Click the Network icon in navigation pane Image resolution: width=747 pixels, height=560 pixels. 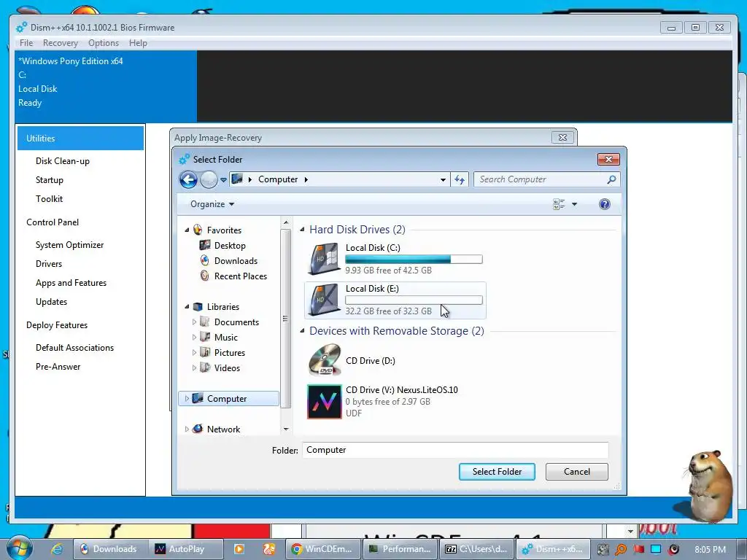point(198,429)
